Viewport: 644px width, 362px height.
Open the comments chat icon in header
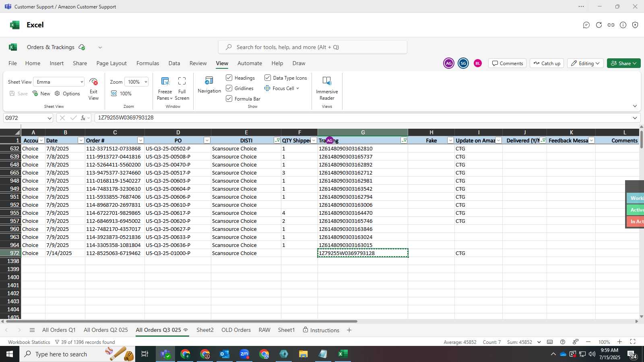[586, 25]
